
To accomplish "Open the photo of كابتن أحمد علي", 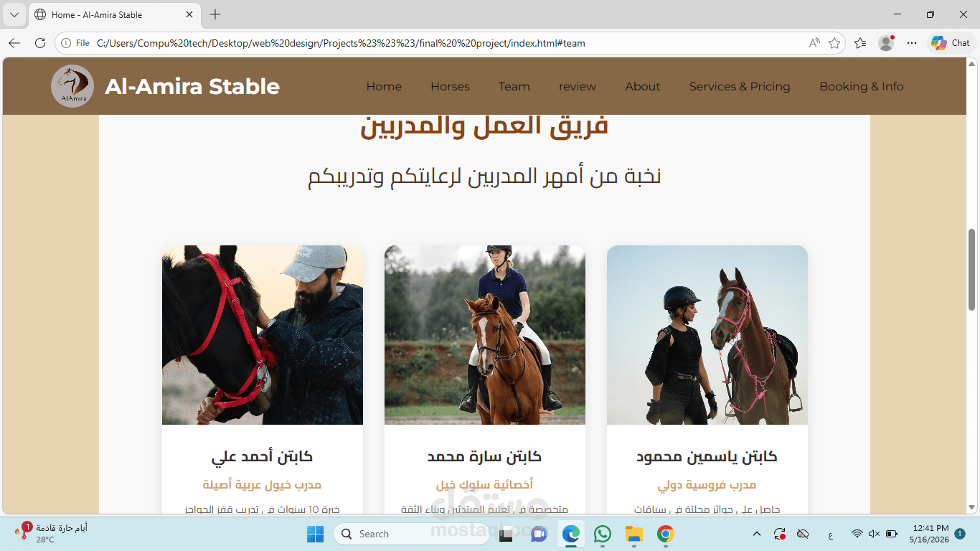I will [x=263, y=335].
